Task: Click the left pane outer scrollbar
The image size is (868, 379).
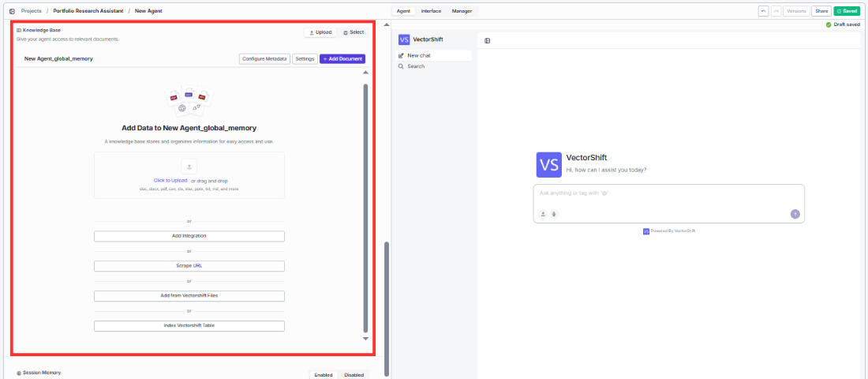Action: click(x=387, y=309)
